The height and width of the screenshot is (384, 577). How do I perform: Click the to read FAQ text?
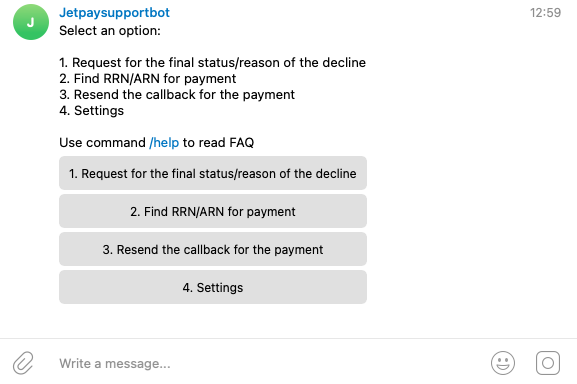[x=218, y=142]
